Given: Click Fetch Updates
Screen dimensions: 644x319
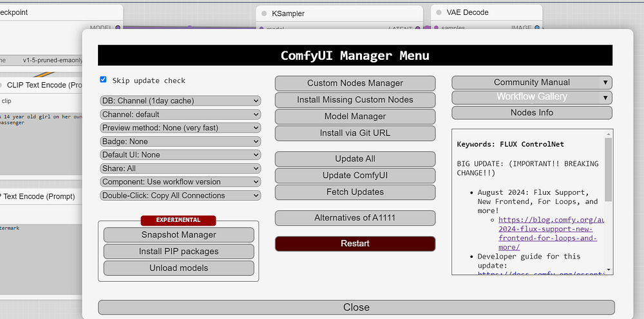Looking at the screenshot, I should click(x=355, y=192).
